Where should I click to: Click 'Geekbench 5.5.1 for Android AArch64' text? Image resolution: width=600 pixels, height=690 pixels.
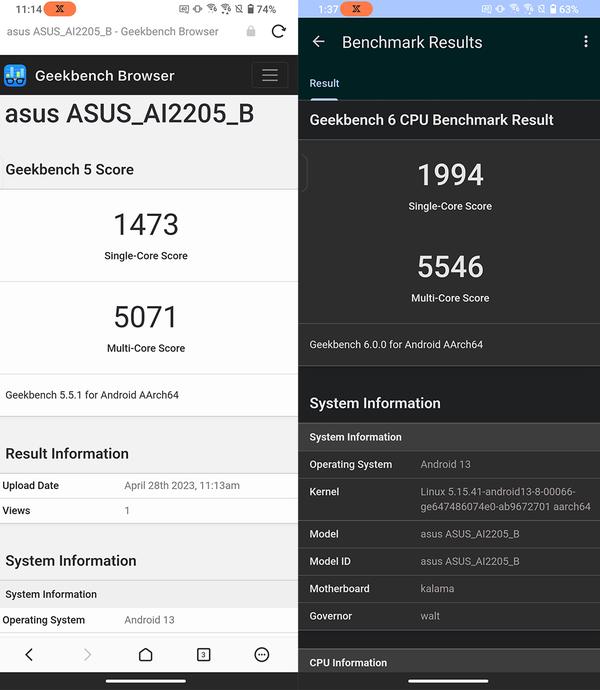pos(92,395)
